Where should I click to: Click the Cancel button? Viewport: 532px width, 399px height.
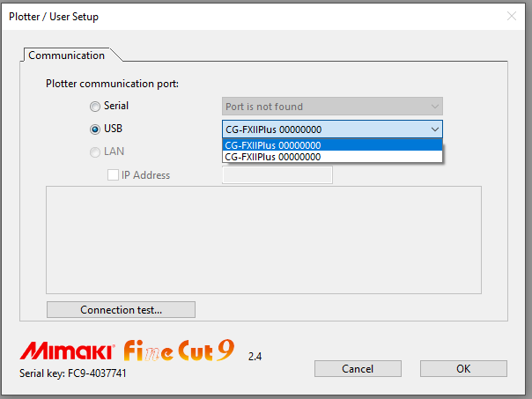point(358,368)
